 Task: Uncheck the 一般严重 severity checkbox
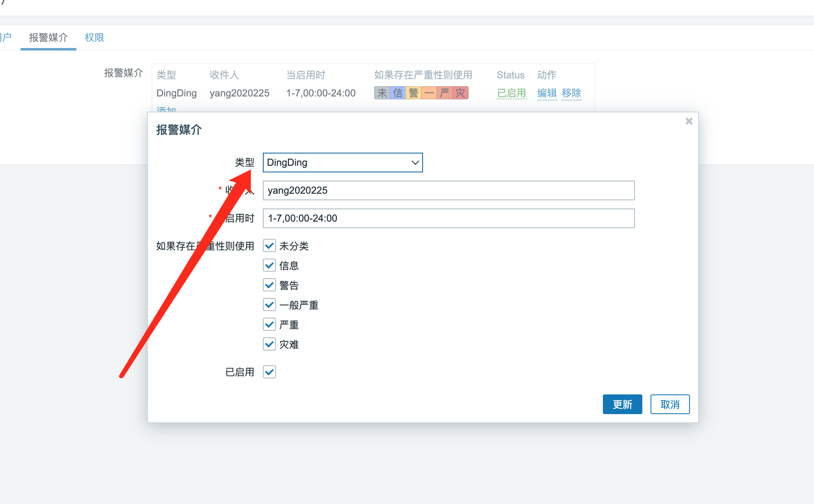coord(269,305)
